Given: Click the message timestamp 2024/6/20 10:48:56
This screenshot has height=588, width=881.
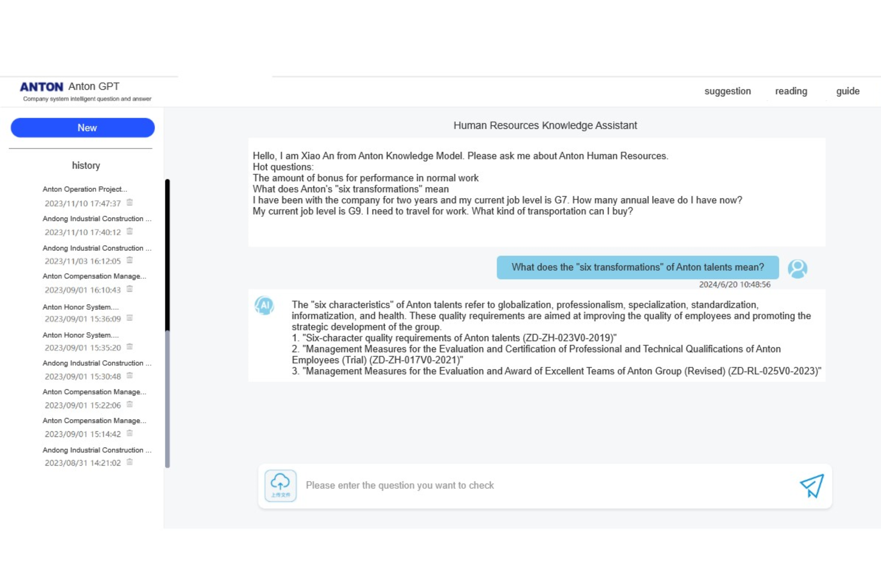Looking at the screenshot, I should click(x=734, y=285).
